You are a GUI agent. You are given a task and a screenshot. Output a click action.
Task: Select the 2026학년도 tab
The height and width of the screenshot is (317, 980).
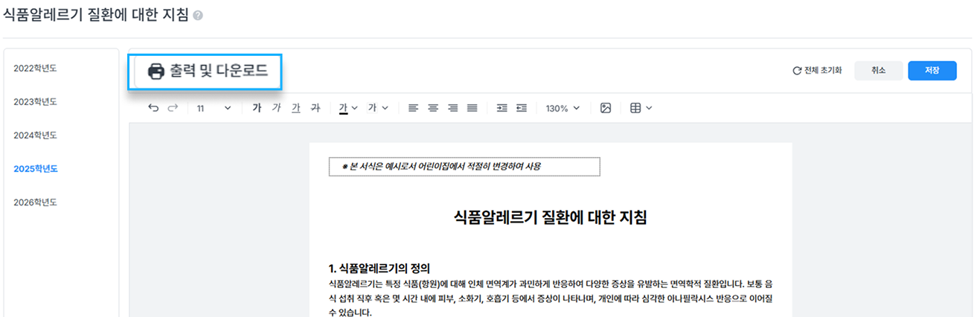(x=35, y=202)
